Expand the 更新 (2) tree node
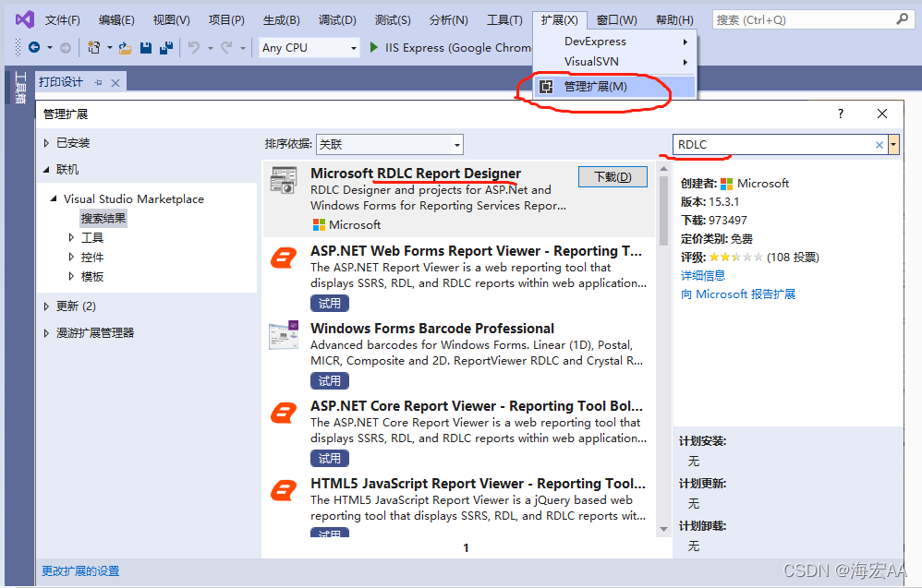The width and height of the screenshot is (922, 588). pos(46,306)
